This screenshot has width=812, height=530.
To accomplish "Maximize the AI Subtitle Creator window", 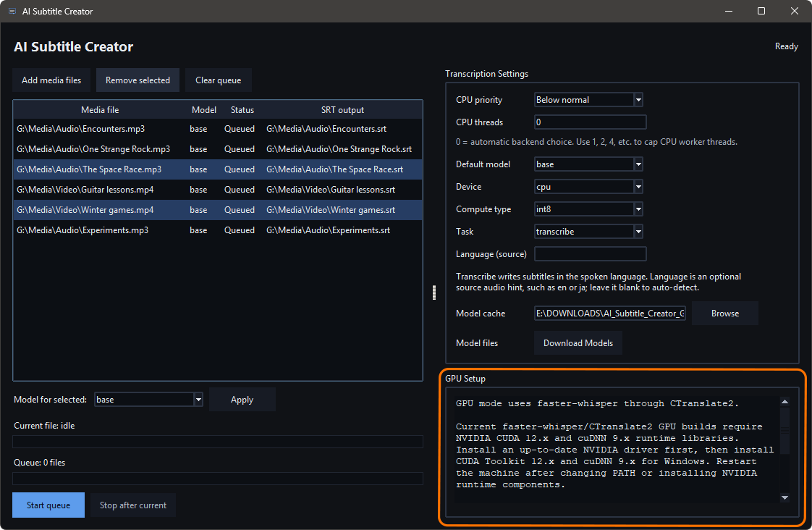I will (761, 11).
